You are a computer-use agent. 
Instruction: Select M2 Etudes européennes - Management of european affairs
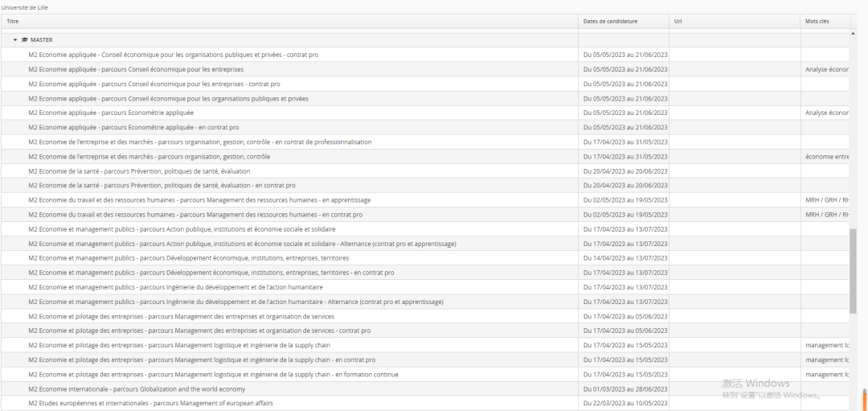click(150, 403)
